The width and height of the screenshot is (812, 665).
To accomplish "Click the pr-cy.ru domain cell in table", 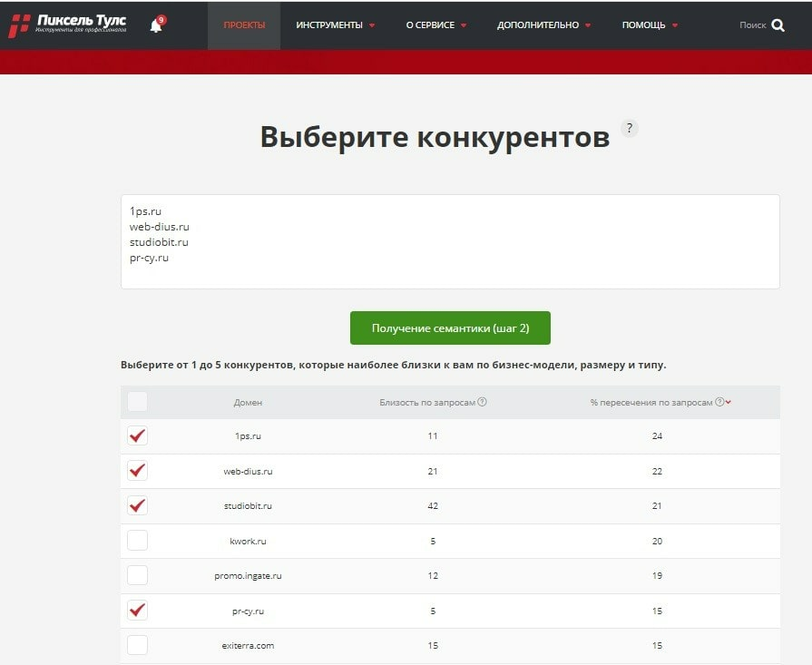I will [x=248, y=611].
